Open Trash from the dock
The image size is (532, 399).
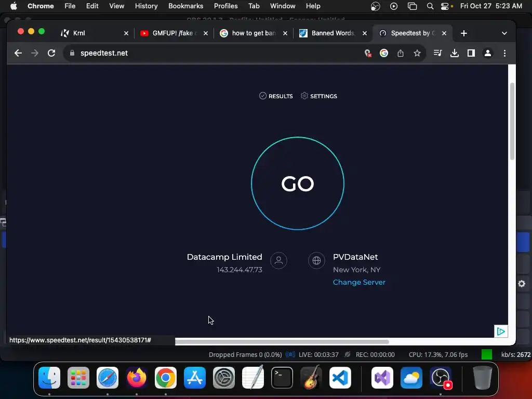click(x=483, y=378)
